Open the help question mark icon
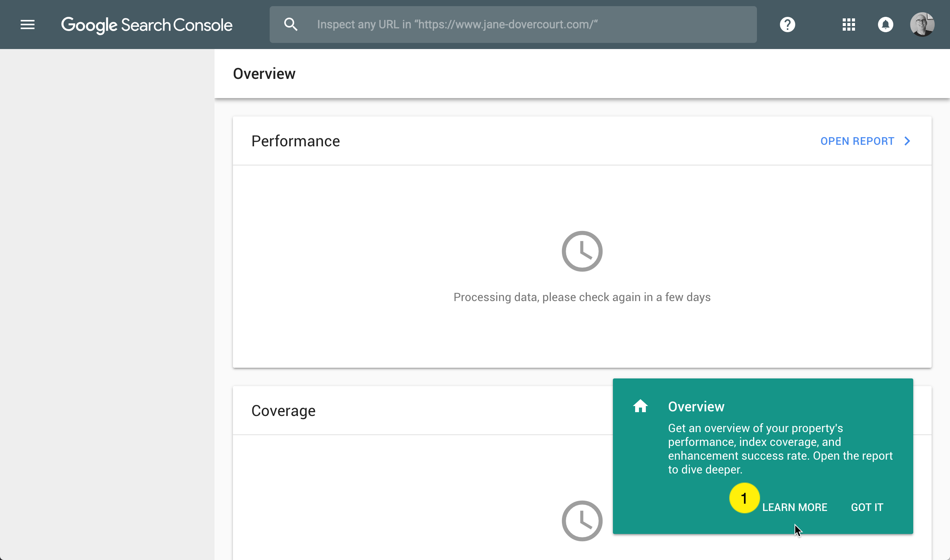The image size is (950, 560). pyautogui.click(x=787, y=25)
